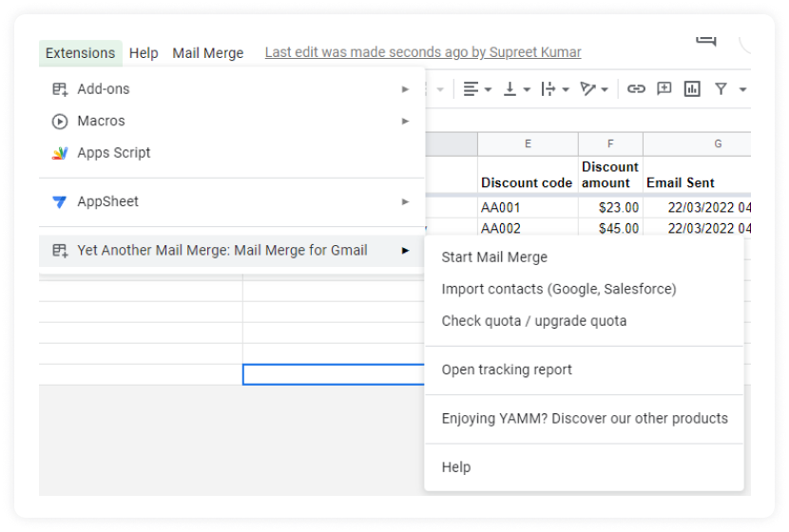789x532 pixels.
Task: Expand the AppSheet submenu arrow
Action: (x=405, y=201)
